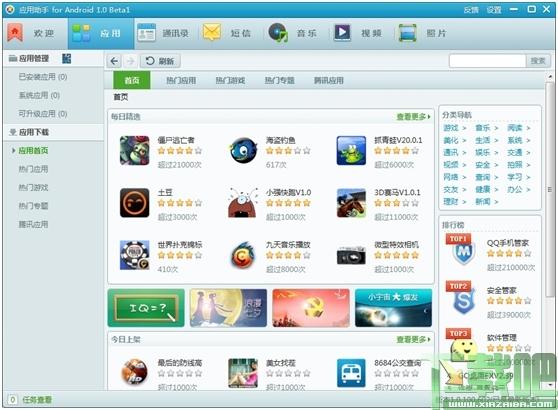Open 系统应用 (0) in sidebar

(39, 95)
